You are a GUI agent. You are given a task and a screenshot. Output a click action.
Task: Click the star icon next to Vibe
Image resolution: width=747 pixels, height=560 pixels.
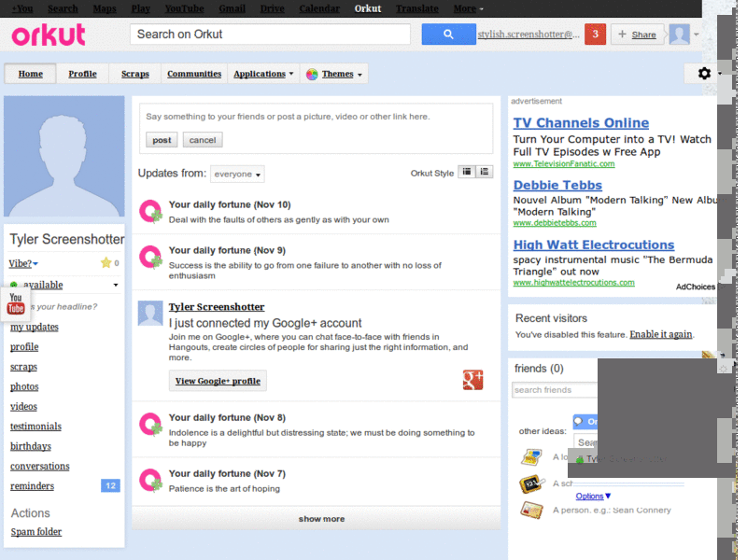point(106,263)
